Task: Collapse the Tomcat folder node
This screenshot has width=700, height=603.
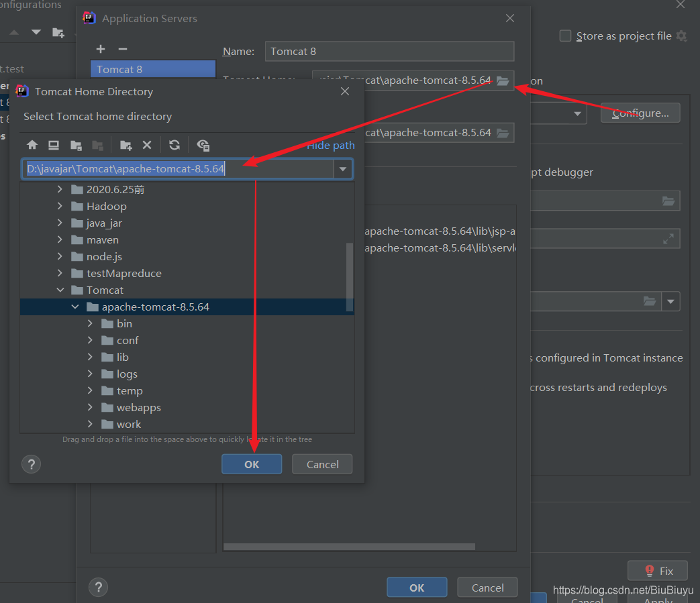Action: (x=60, y=290)
